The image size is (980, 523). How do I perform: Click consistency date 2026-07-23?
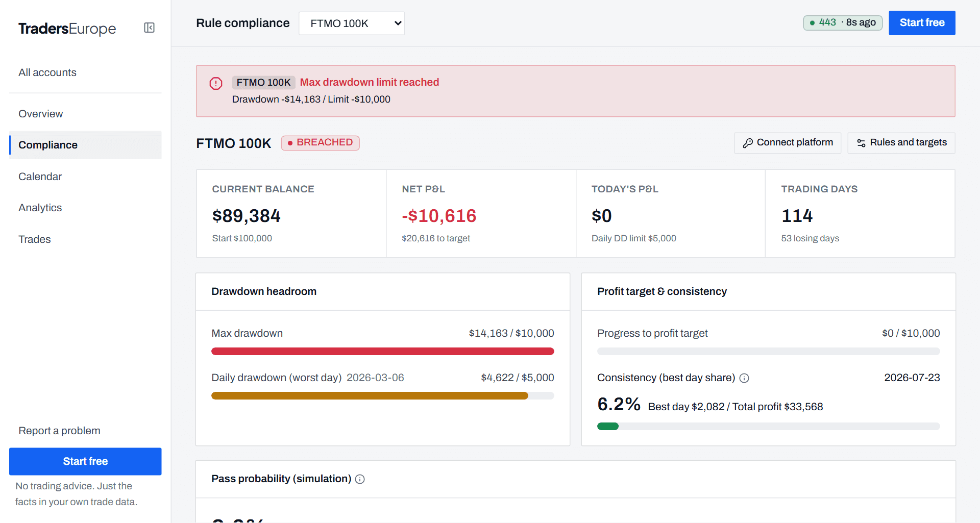pyautogui.click(x=912, y=378)
